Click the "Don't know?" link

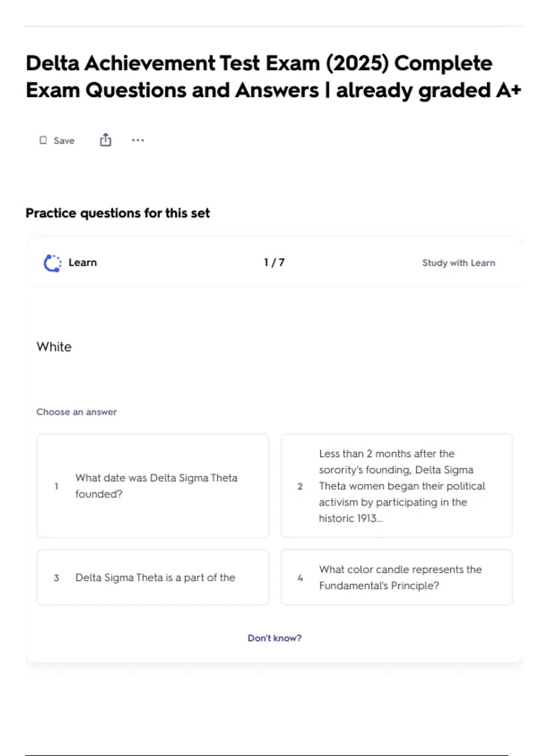point(275,638)
